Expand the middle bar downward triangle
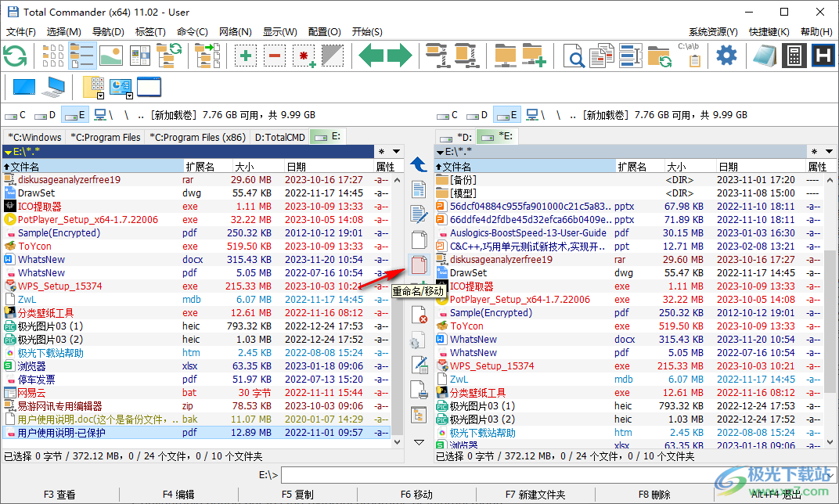 (x=419, y=442)
